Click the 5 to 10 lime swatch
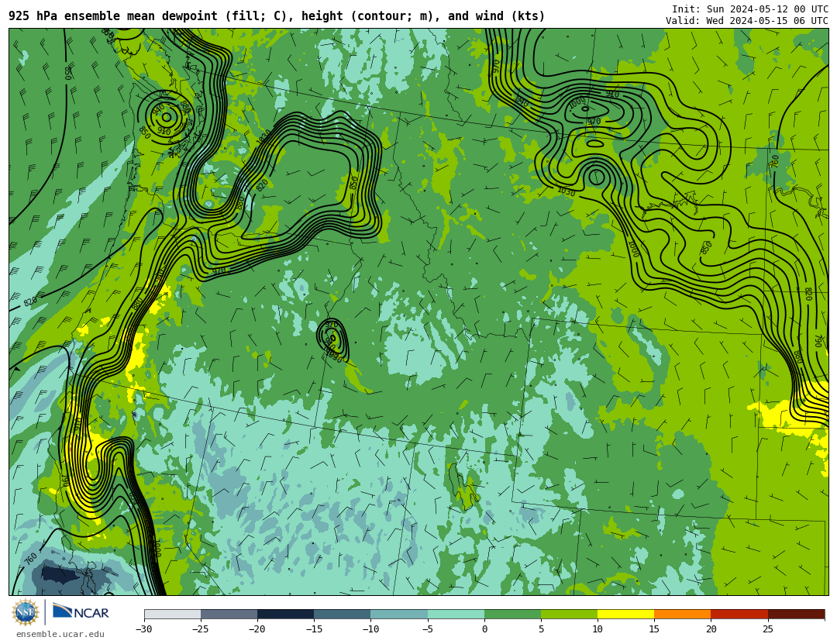837x644 pixels. tap(569, 614)
